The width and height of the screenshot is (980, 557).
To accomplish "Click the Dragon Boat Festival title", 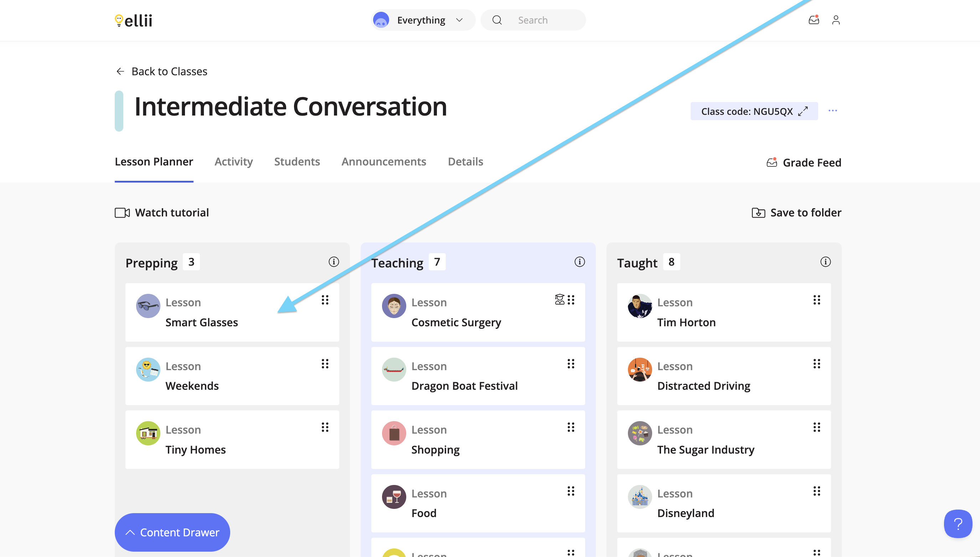I will [x=465, y=386].
